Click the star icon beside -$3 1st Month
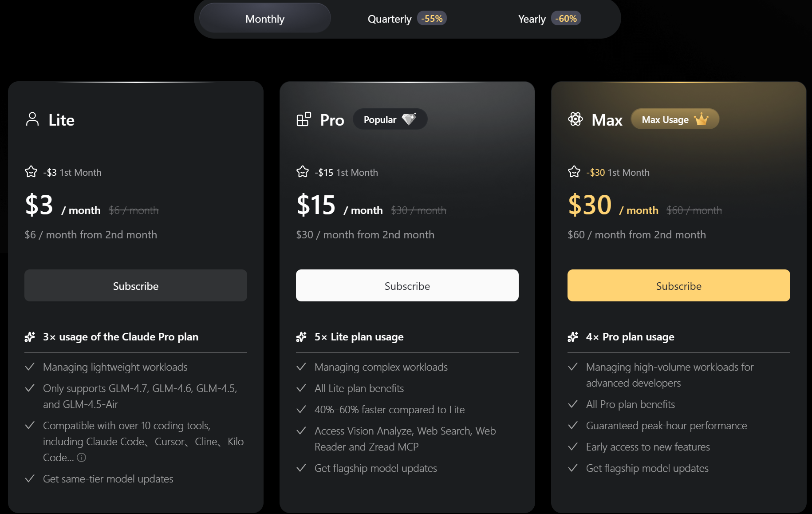The height and width of the screenshot is (514, 812). 31,172
